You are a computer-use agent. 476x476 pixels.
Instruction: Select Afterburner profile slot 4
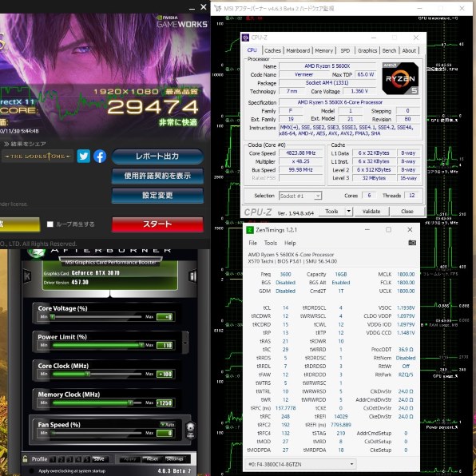78,459
